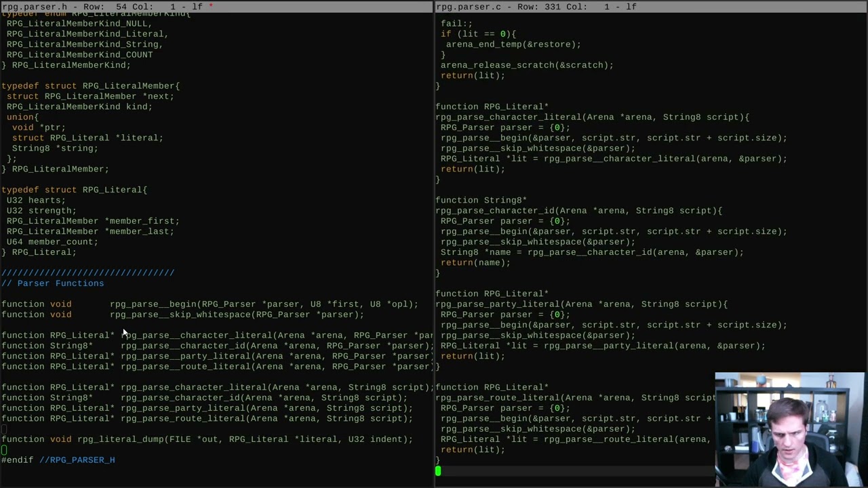Click 'rpg_parse_party_literal' definition in right pane
This screenshot has height=488, width=868.
[x=581, y=304]
